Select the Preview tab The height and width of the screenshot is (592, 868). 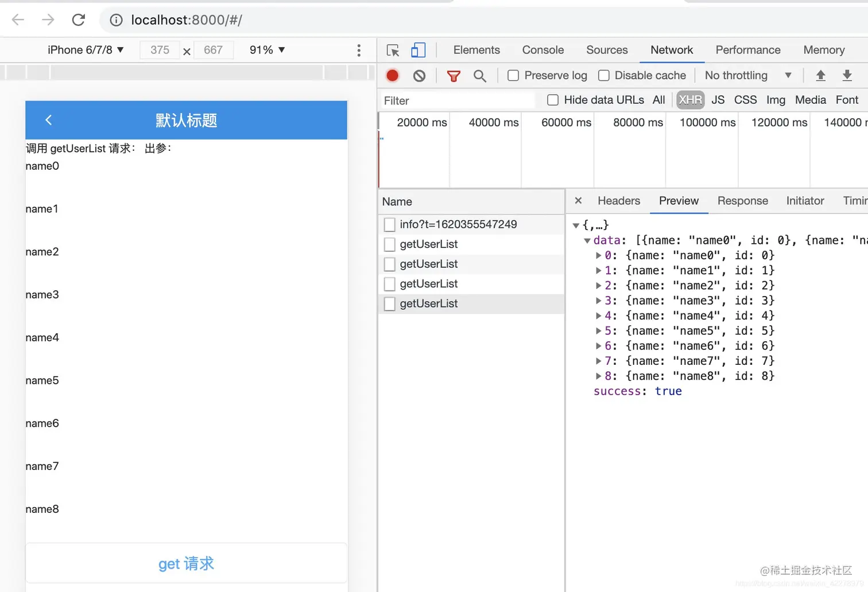pos(679,201)
